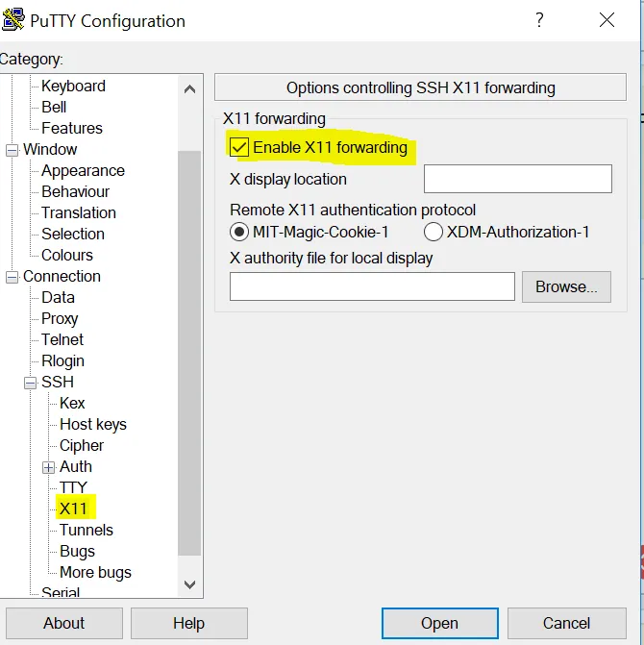The width and height of the screenshot is (644, 645).
Task: Click scroll up arrow in Category list
Action: point(189,88)
